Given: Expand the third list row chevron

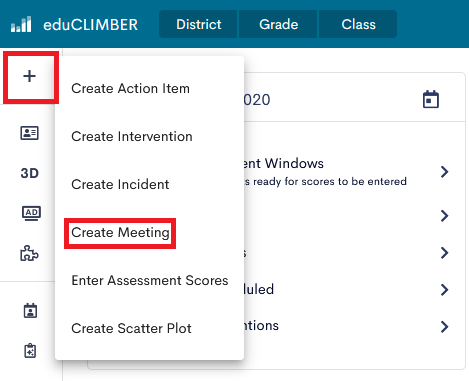Looking at the screenshot, I should coord(444,253).
